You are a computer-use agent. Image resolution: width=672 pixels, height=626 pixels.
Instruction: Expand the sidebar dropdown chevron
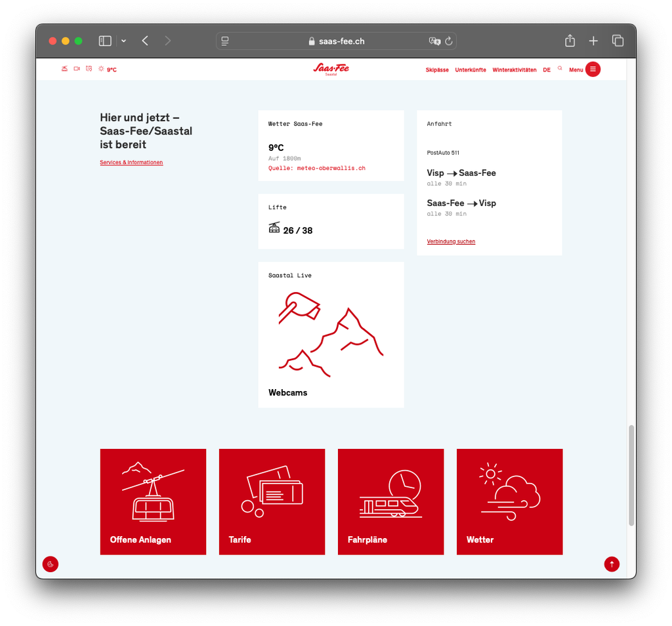tap(123, 41)
